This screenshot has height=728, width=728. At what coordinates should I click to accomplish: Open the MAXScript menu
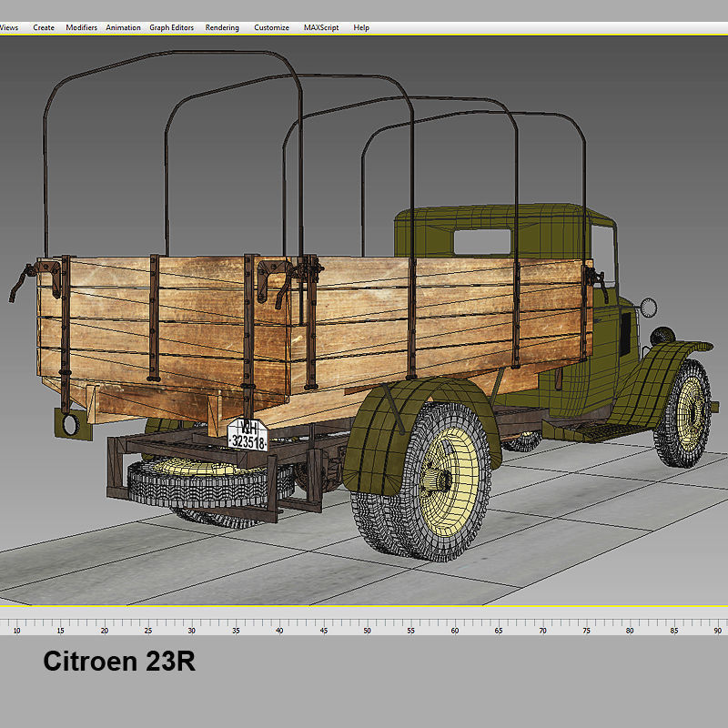coord(321,28)
